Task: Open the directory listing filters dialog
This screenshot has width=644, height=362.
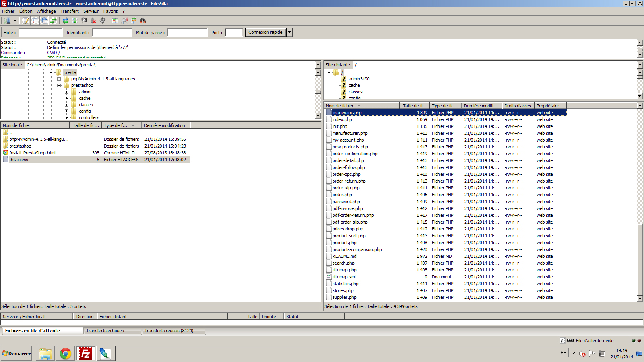Action: [x=115, y=21]
